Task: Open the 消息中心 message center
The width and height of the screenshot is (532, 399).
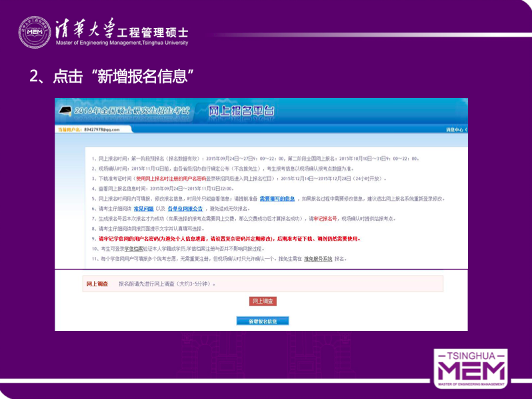Action: click(456, 129)
